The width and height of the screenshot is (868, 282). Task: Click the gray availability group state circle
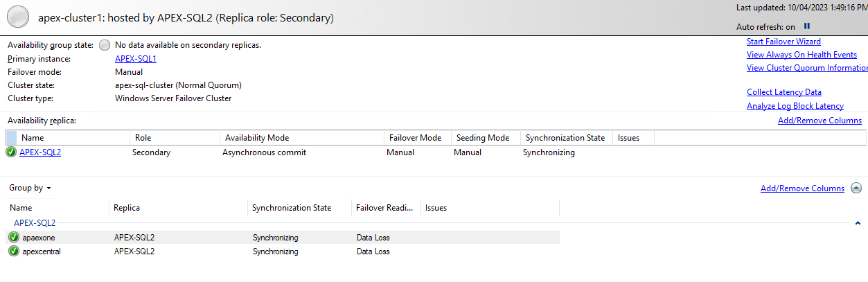click(x=105, y=45)
